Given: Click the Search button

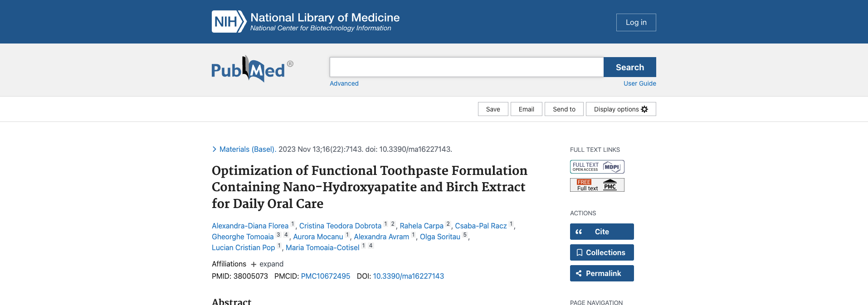Looking at the screenshot, I should click(x=630, y=67).
